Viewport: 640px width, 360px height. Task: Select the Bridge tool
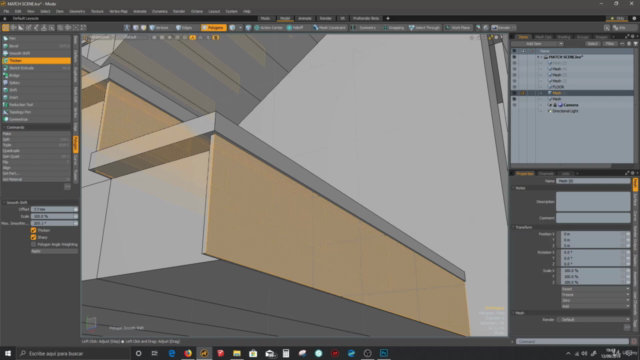tap(36, 75)
